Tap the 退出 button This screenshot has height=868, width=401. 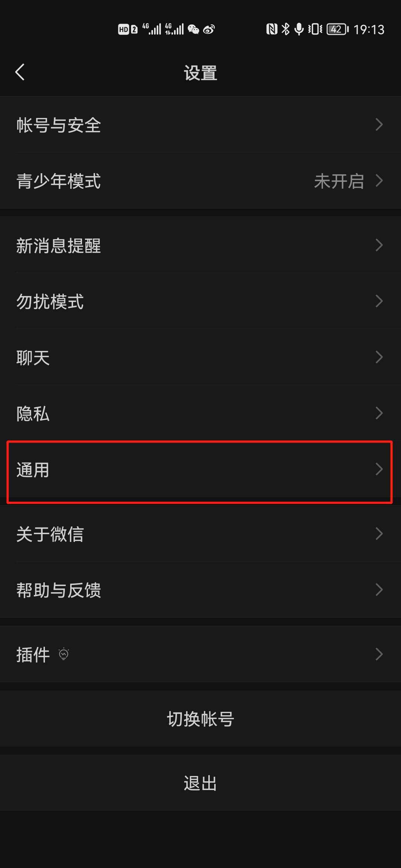coord(200,783)
